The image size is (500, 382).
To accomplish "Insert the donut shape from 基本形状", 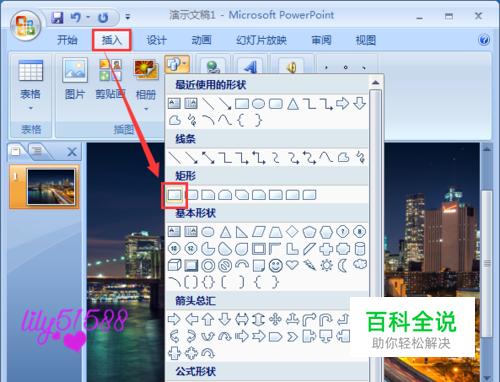I will coord(208,266).
